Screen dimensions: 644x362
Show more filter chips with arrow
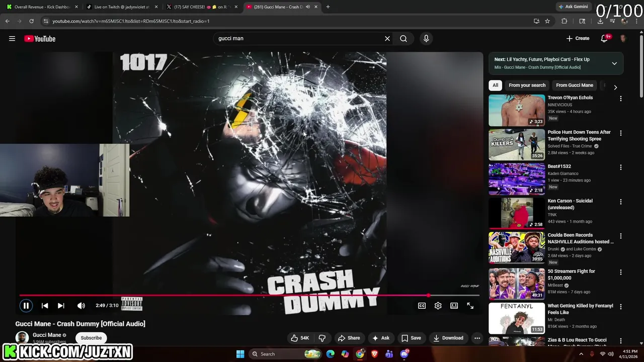pyautogui.click(x=615, y=87)
